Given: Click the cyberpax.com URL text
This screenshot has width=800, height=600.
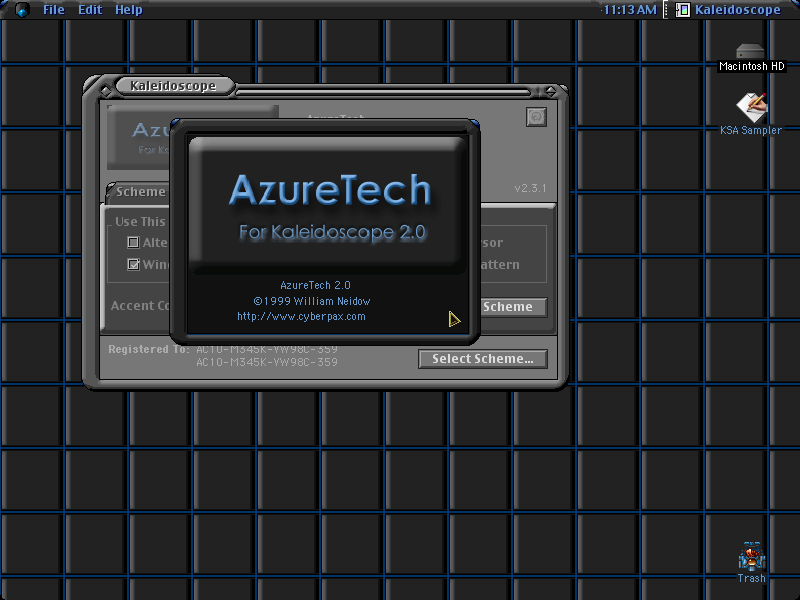Looking at the screenshot, I should click(301, 316).
